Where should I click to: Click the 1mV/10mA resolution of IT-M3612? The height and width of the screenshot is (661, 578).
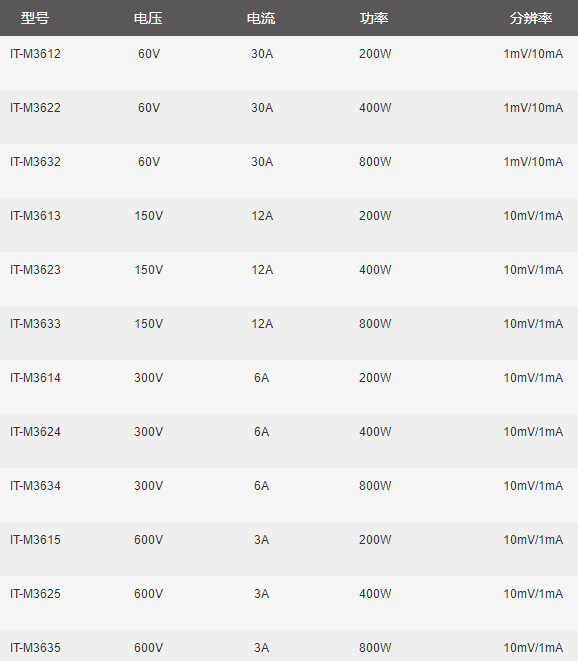coord(533,54)
